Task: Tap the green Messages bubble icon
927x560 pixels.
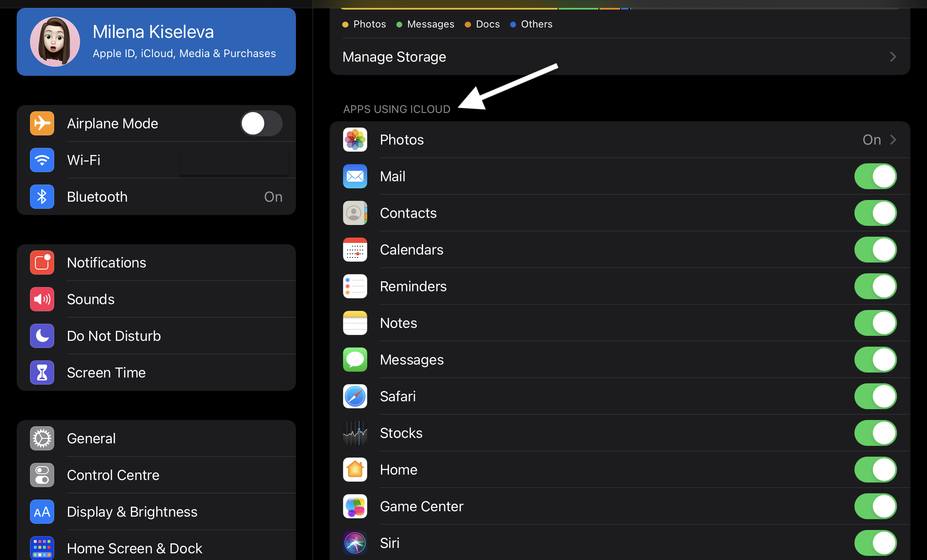Action: coord(355,360)
